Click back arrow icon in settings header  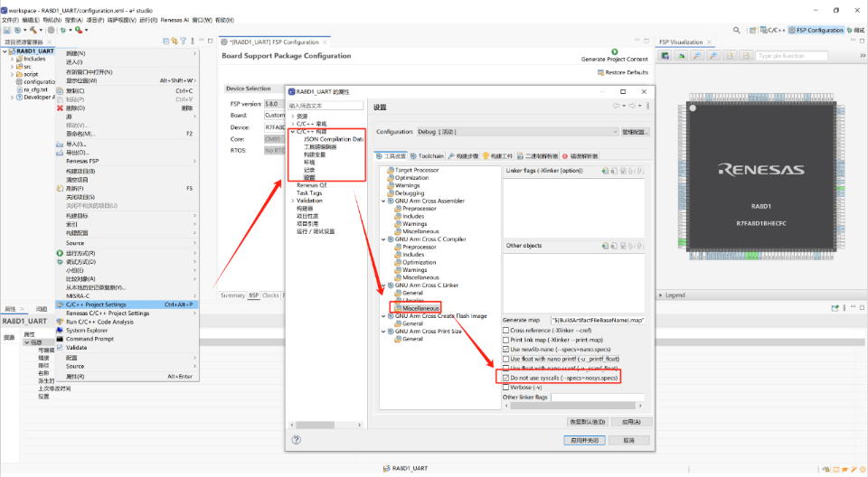click(616, 106)
